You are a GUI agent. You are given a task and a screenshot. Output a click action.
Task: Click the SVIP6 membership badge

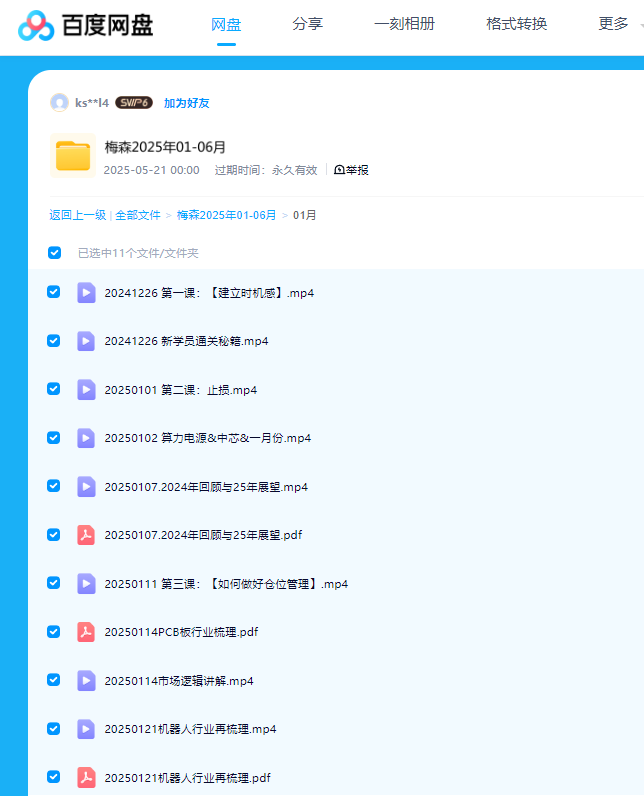click(133, 102)
